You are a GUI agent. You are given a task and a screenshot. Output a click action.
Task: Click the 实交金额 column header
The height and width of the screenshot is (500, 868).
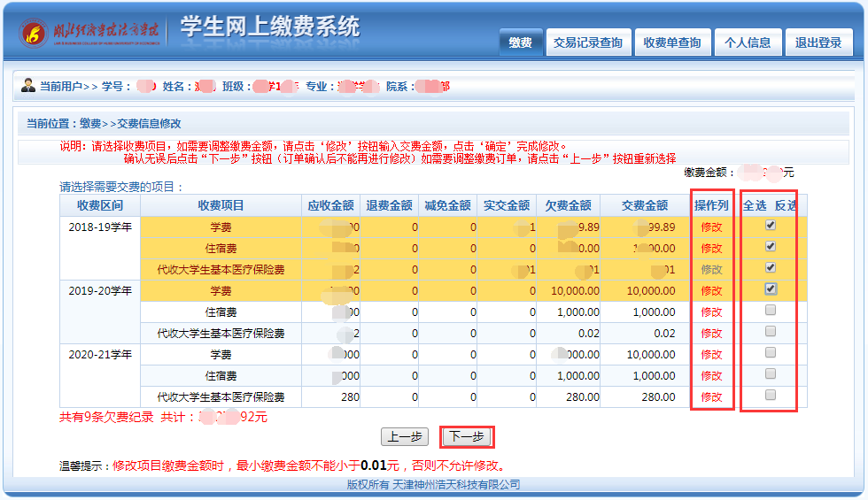507,205
